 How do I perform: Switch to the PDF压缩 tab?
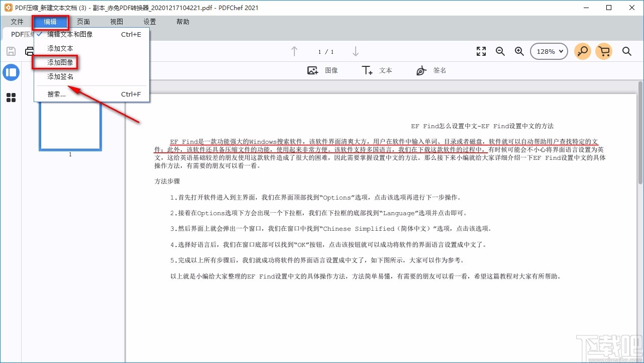[20, 34]
